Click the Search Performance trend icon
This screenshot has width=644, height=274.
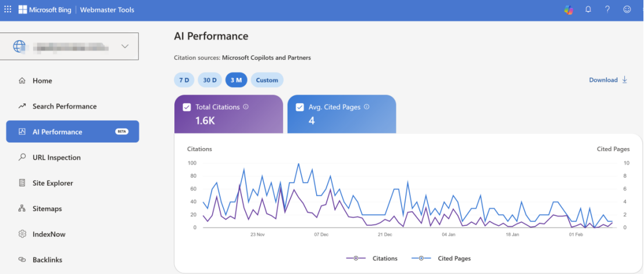coord(22,106)
